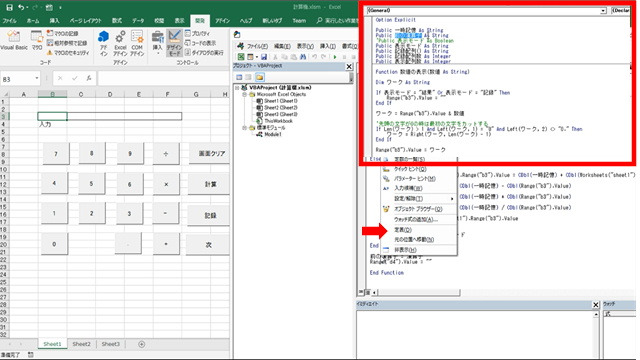Add a new sheet with plus icon
The width and height of the screenshot is (640, 360).
tap(142, 344)
